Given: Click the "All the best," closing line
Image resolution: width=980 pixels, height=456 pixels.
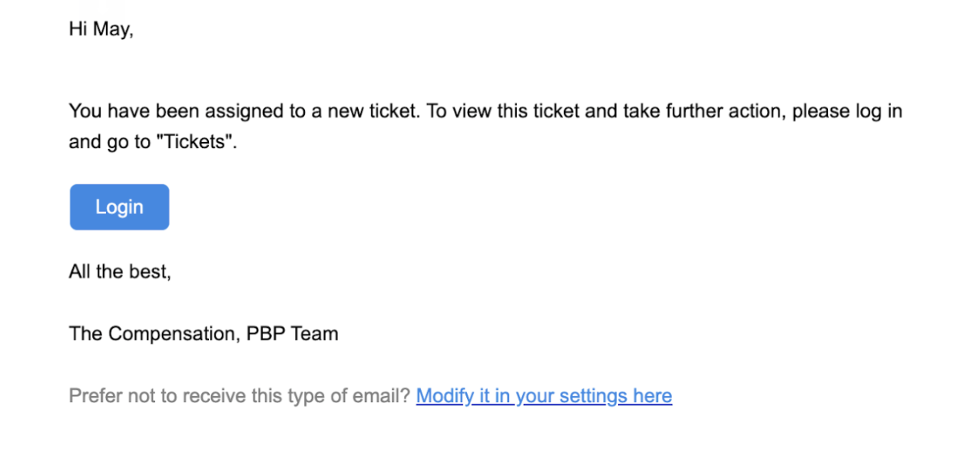Looking at the screenshot, I should click(120, 271).
